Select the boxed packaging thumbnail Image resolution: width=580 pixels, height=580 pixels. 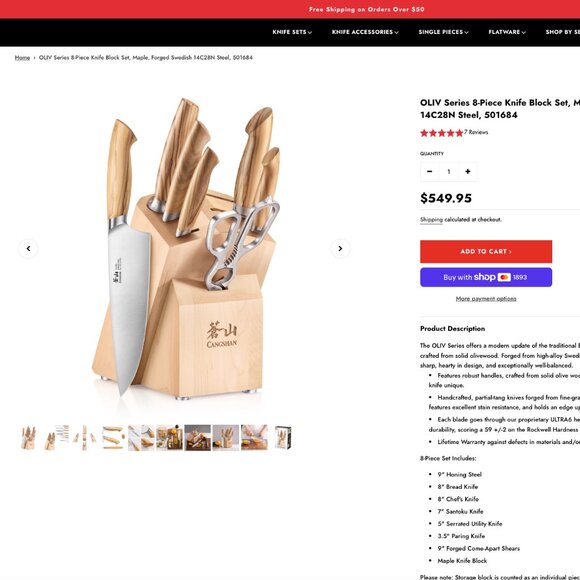pyautogui.click(x=283, y=438)
